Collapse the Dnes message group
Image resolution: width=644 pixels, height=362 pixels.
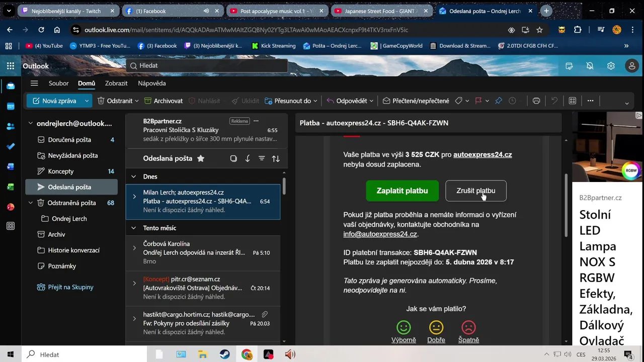coord(134,176)
